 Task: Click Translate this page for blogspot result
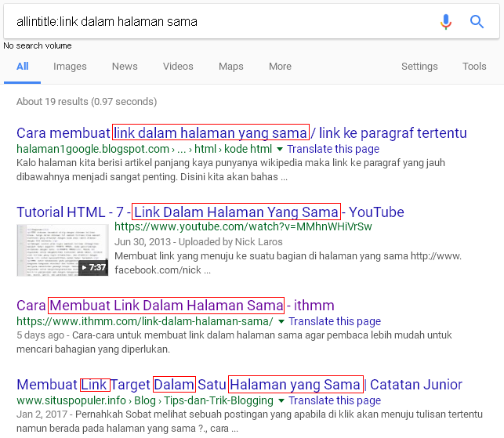[333, 149]
